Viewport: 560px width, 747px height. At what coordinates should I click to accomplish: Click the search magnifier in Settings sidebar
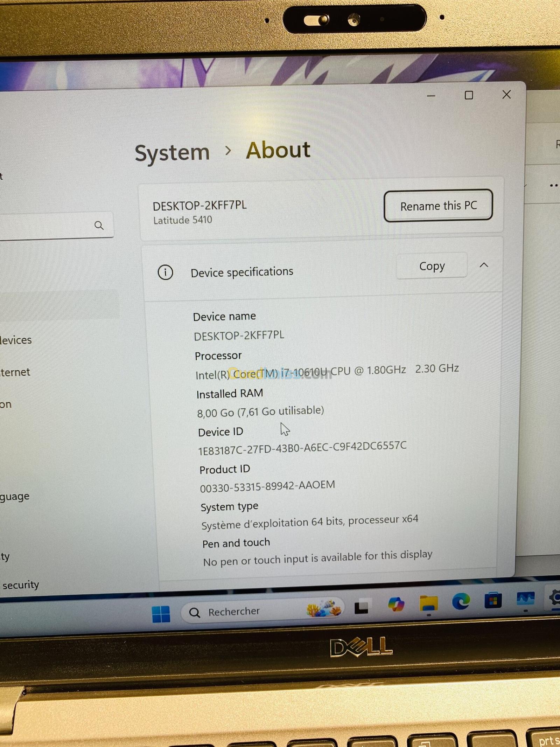click(99, 226)
